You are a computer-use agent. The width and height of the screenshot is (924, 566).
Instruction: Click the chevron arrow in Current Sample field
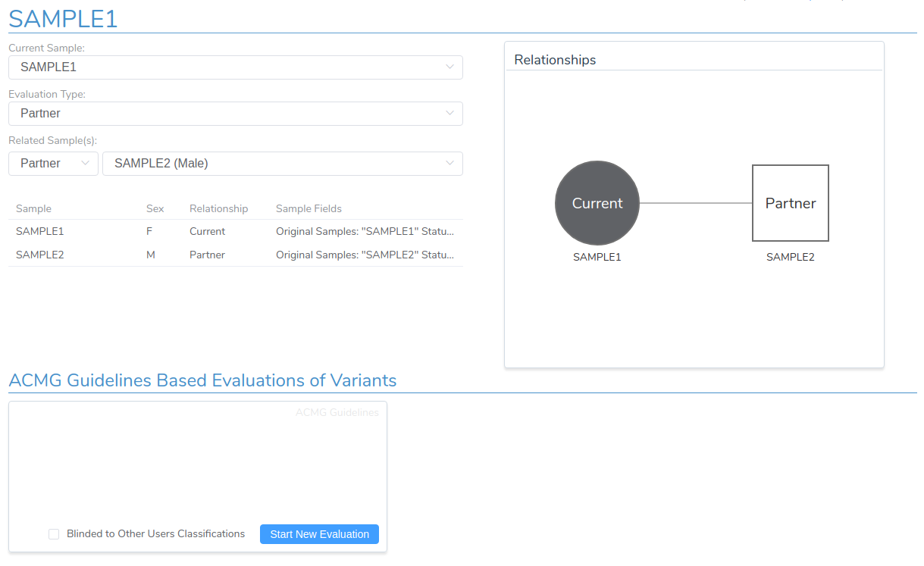[449, 67]
